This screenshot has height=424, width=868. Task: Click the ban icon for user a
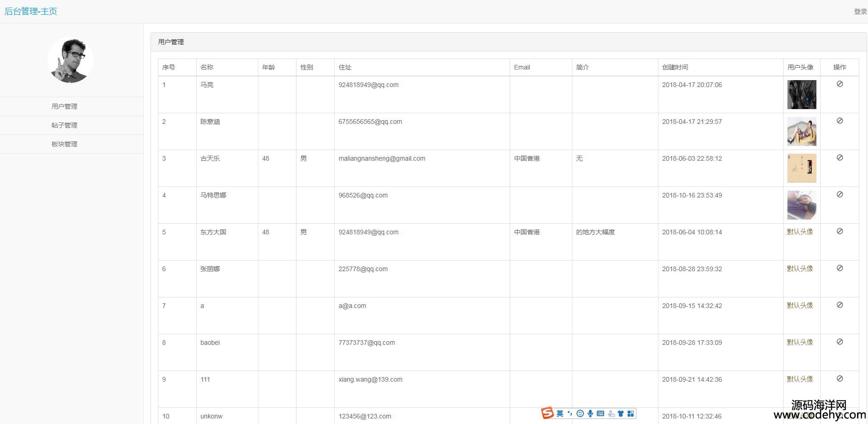click(839, 305)
